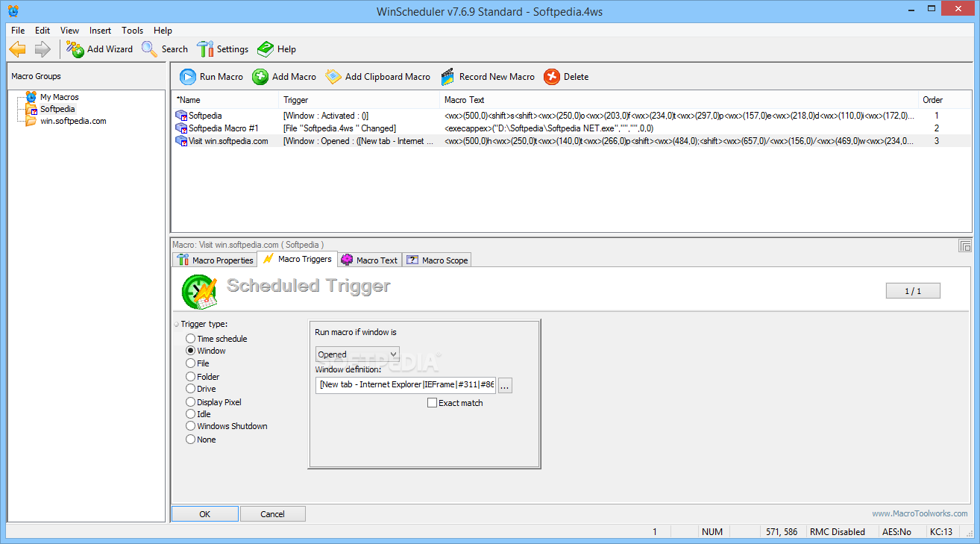
Task: Open the Edit menu
Action: pos(43,31)
